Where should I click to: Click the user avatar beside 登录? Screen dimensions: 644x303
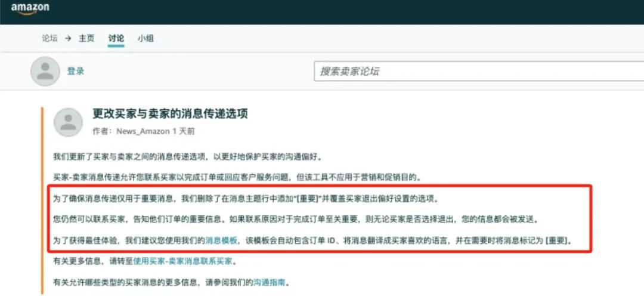(x=45, y=72)
